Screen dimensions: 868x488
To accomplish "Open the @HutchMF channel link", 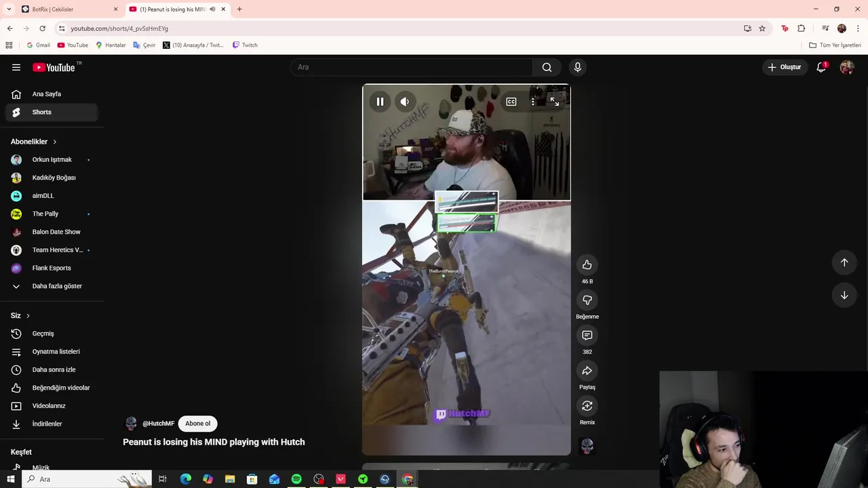I will coord(158,424).
